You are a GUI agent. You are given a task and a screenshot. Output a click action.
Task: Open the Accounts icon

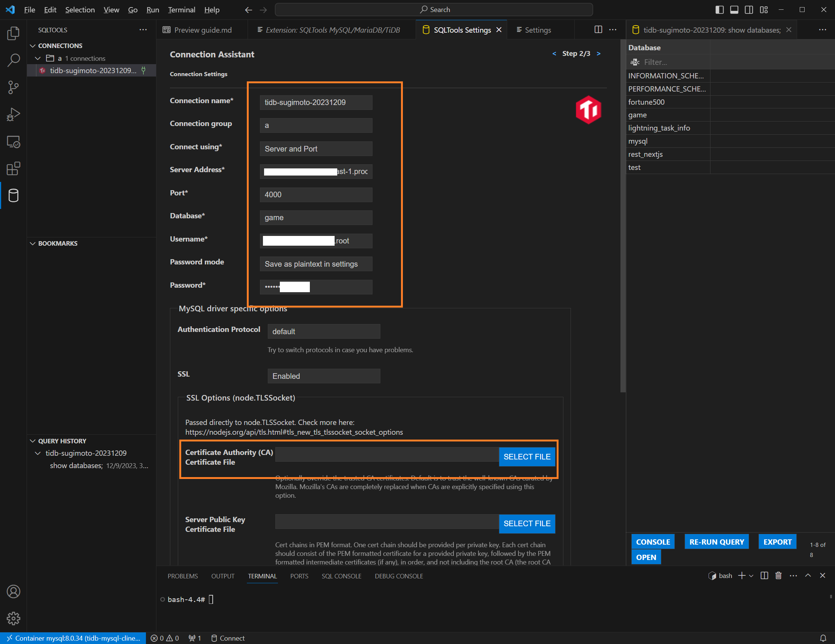tap(13, 591)
